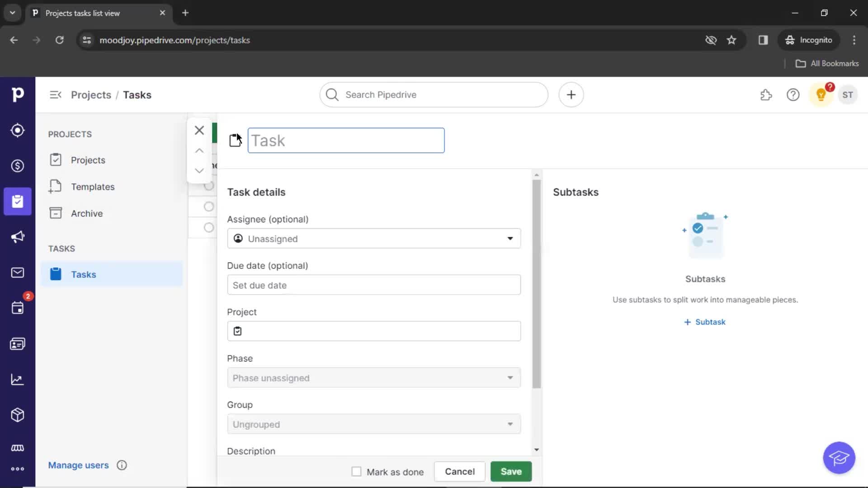Expand the Phase unassigned dropdown

pyautogui.click(x=373, y=378)
